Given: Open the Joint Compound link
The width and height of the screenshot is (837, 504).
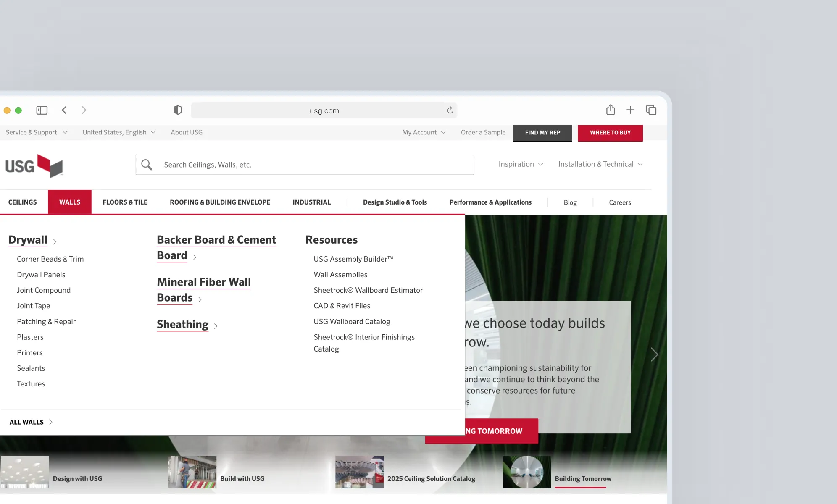Looking at the screenshot, I should 44,290.
